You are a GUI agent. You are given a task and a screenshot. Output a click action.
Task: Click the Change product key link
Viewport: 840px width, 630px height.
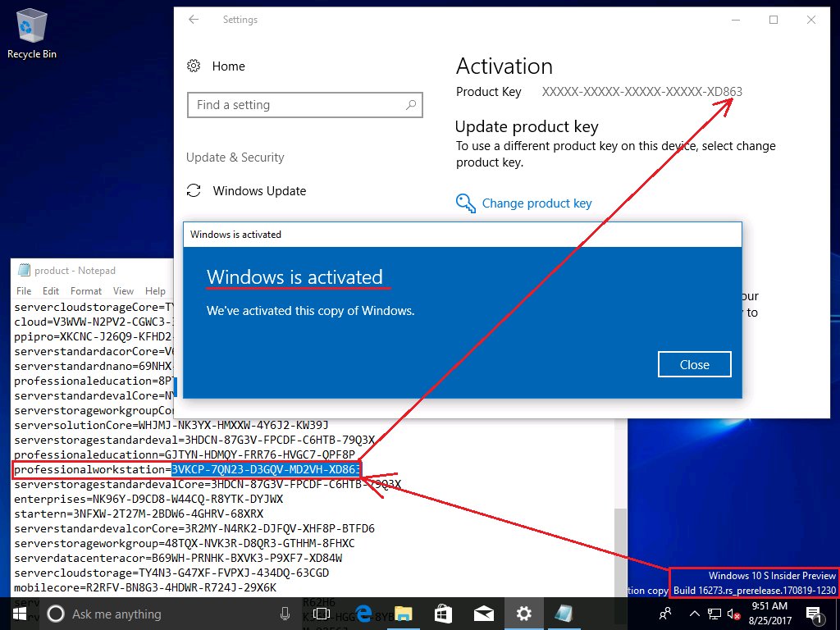pyautogui.click(x=536, y=203)
